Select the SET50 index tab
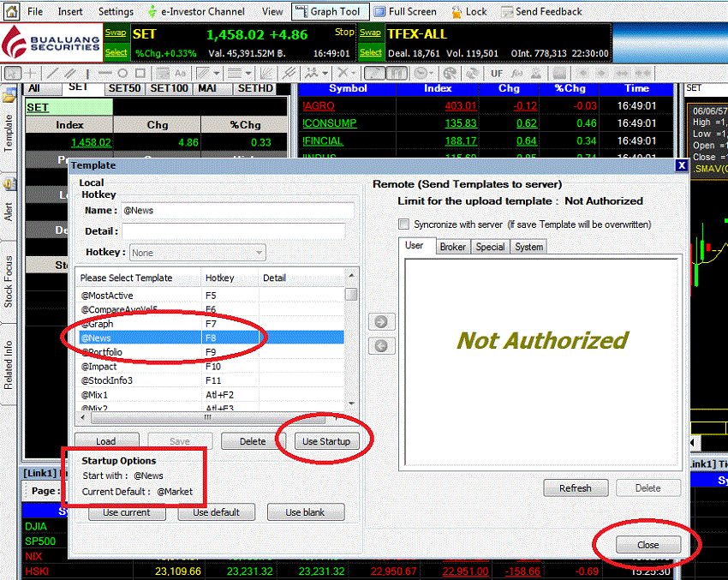Viewport: 728px width, 580px height. tap(124, 88)
